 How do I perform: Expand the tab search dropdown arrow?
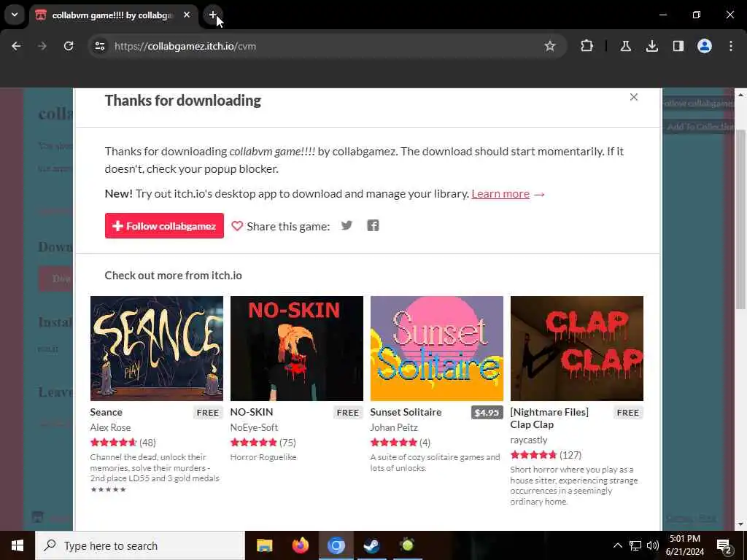tap(15, 15)
